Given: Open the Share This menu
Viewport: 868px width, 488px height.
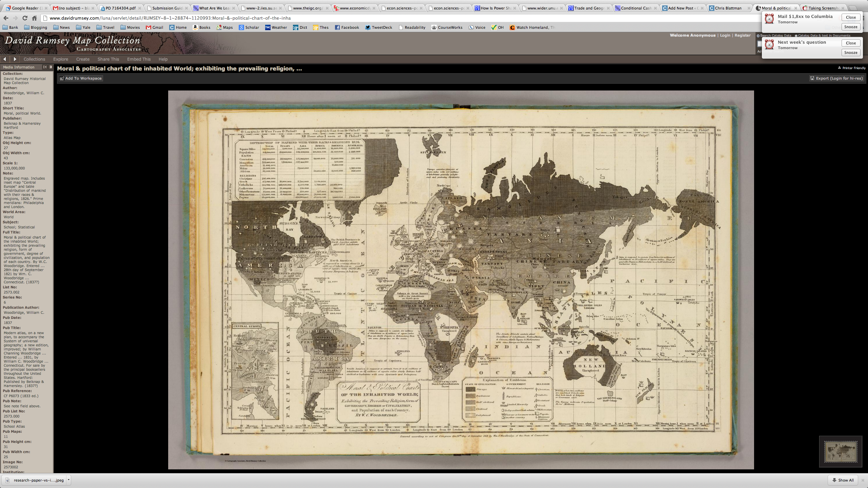Looking at the screenshot, I should (x=108, y=59).
